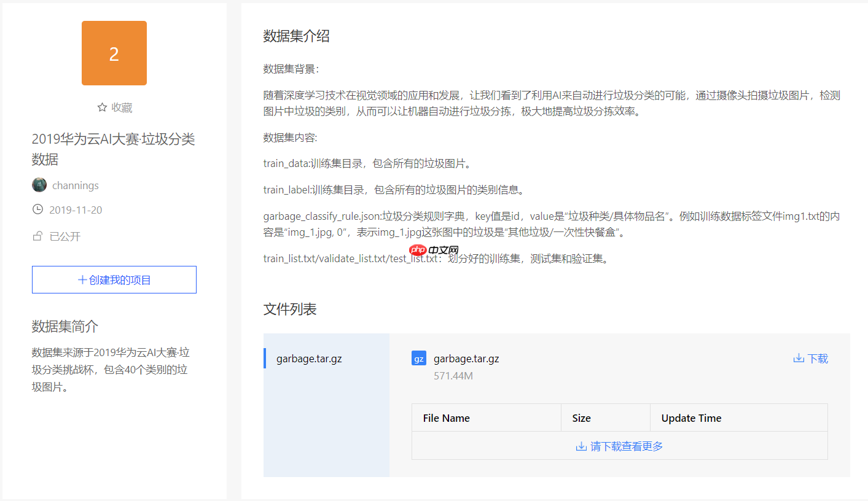This screenshot has width=868, height=501.
Task: Click the lock icon next to 已公开
Action: tap(37, 236)
